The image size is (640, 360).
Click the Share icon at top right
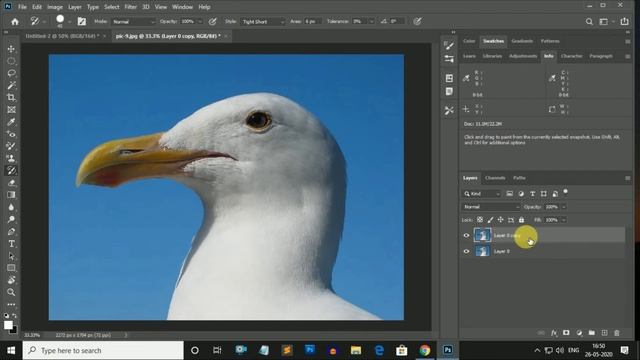pyautogui.click(x=624, y=22)
